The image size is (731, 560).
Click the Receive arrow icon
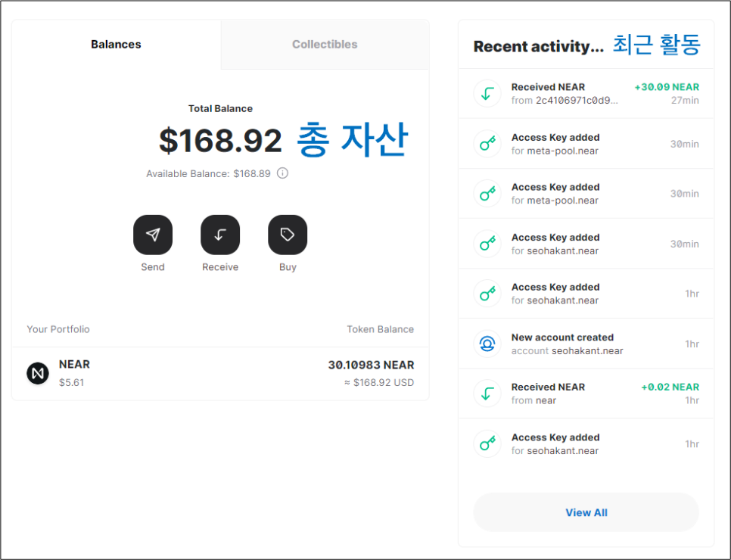point(220,235)
